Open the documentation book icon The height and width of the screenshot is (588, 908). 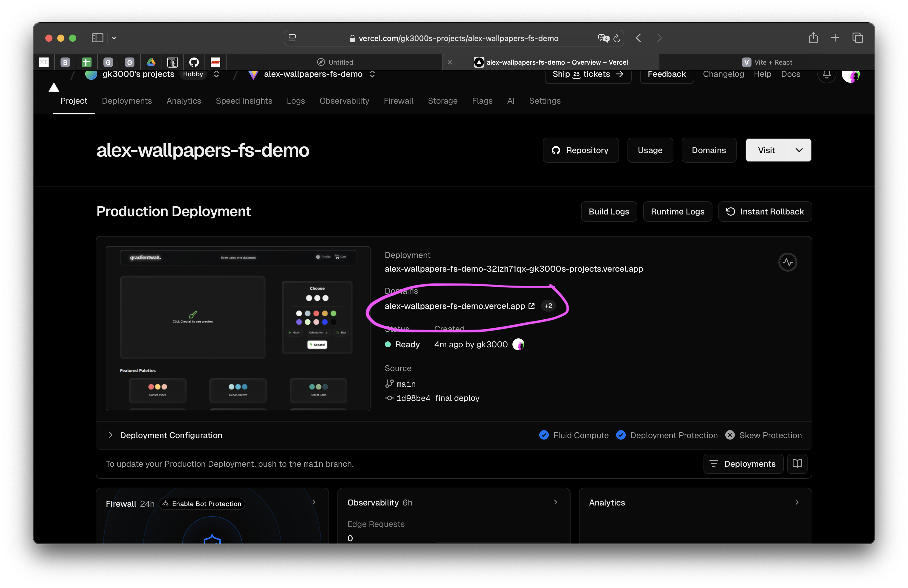point(797,464)
